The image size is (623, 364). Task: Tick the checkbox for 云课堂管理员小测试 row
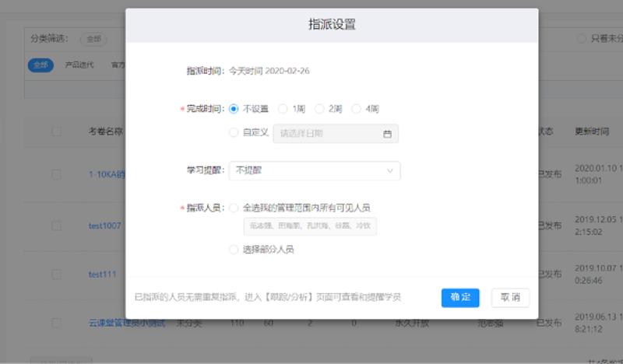pyautogui.click(x=56, y=323)
